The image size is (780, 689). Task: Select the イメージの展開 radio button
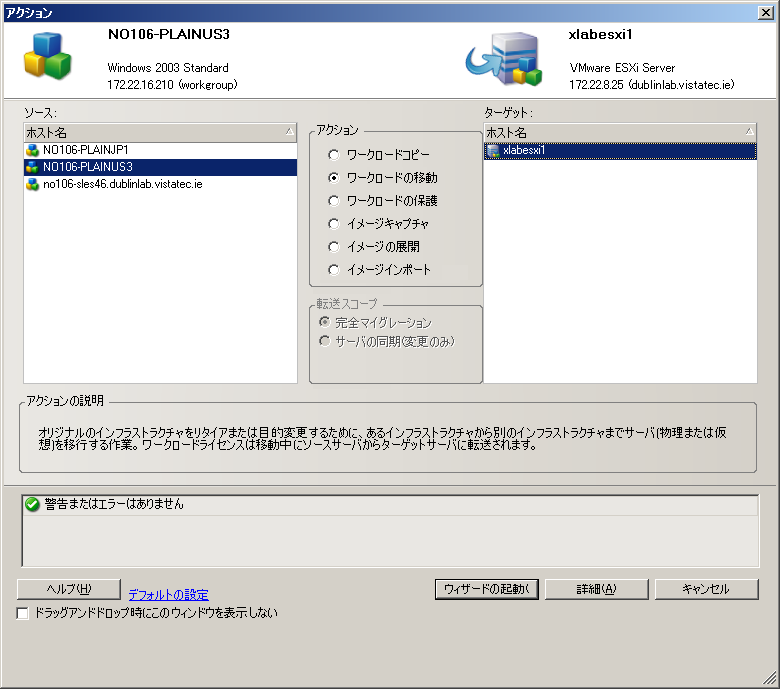coord(334,247)
